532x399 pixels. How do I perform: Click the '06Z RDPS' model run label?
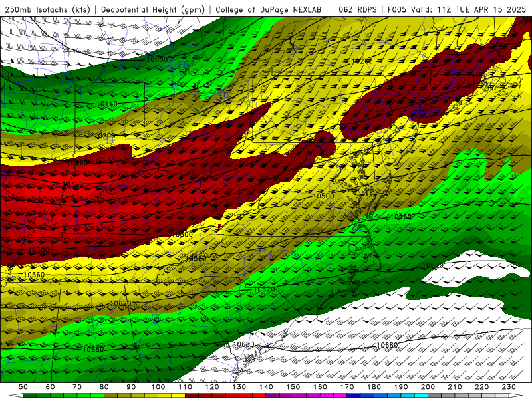coord(358,10)
